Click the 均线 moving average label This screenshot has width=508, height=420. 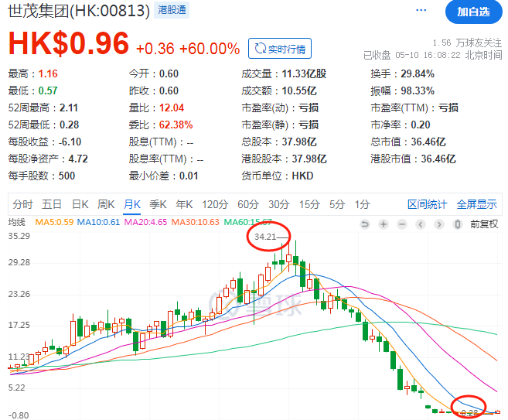(x=16, y=222)
